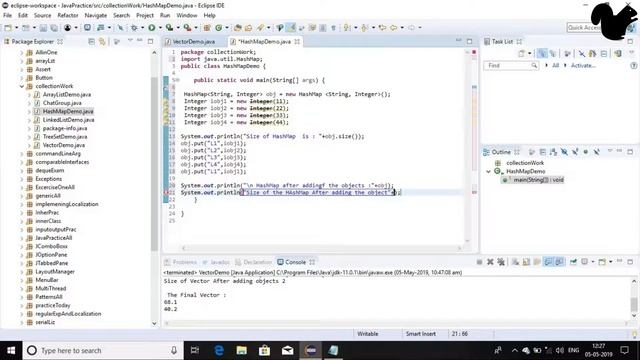Viewport: 640px width, 360px height.
Task: Click Task List help question-mark icon
Action: pyautogui.click(x=633, y=65)
